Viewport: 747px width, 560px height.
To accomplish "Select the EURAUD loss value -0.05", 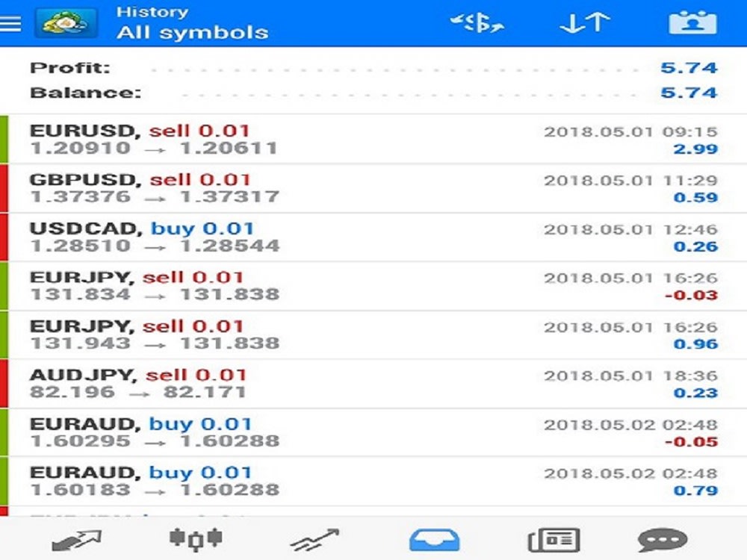I will 691,442.
